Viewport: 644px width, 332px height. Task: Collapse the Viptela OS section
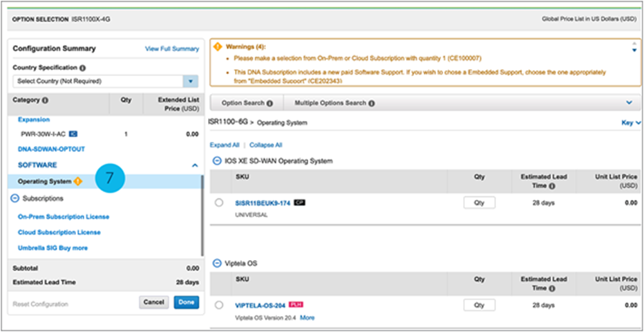coord(217,264)
